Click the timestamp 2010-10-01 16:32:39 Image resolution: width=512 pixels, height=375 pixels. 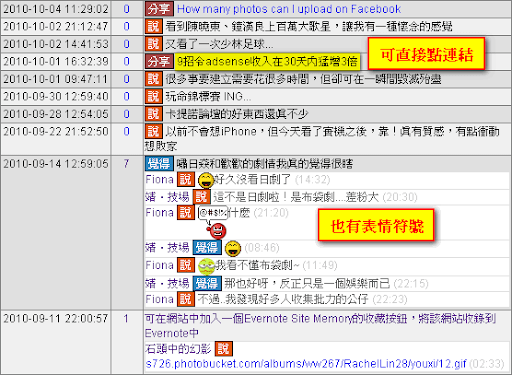(x=56, y=61)
